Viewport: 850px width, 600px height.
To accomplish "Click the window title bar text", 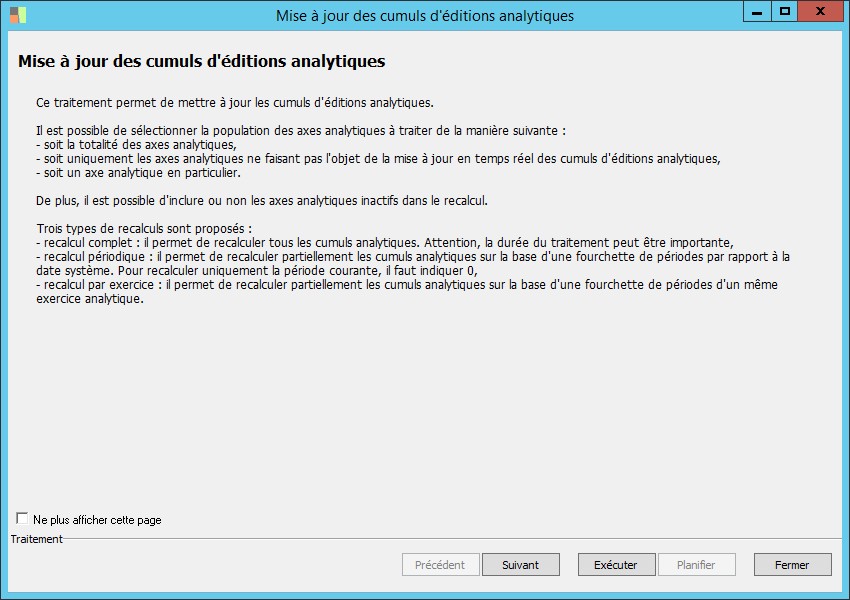I will pyautogui.click(x=425, y=16).
